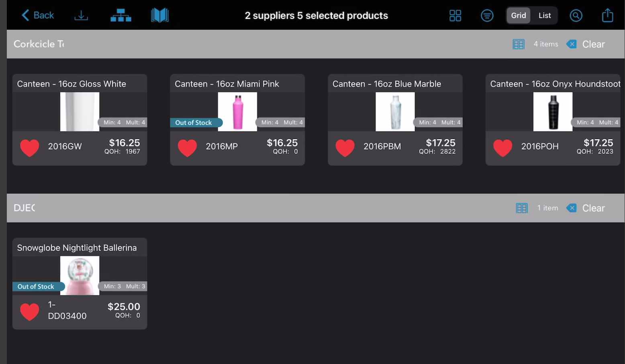Clear the DJECO supplier selection
The width and height of the screenshot is (625, 364).
point(586,208)
